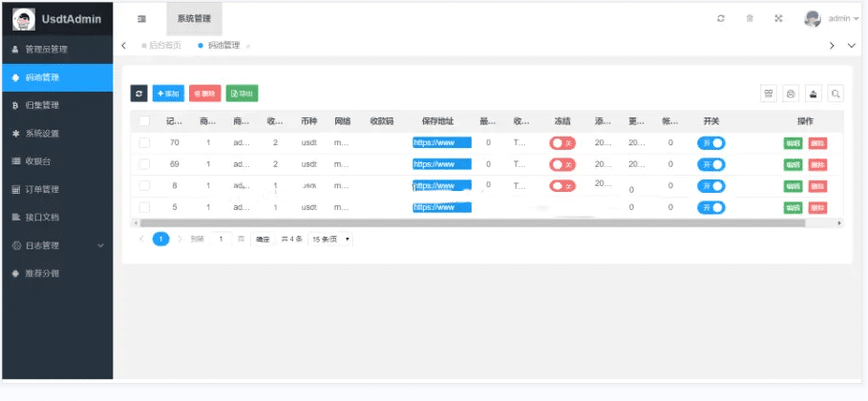
Task: Switch to the 后台首页 tab
Action: tap(161, 46)
